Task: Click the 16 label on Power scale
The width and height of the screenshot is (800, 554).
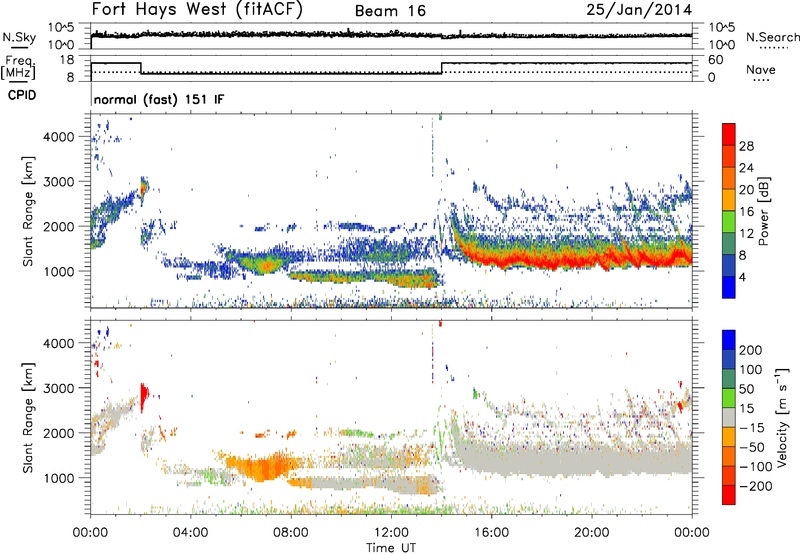Action: (x=746, y=212)
